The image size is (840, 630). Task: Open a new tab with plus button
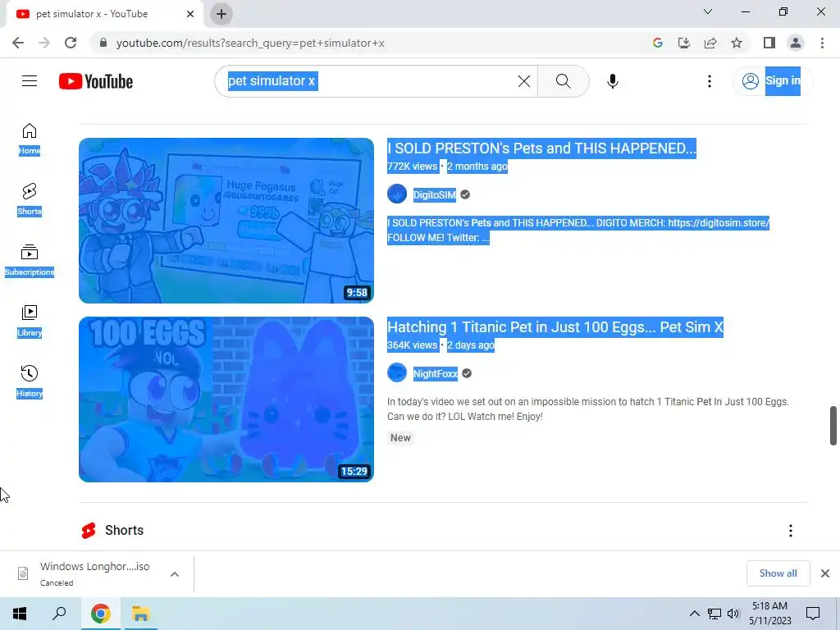coord(221,14)
